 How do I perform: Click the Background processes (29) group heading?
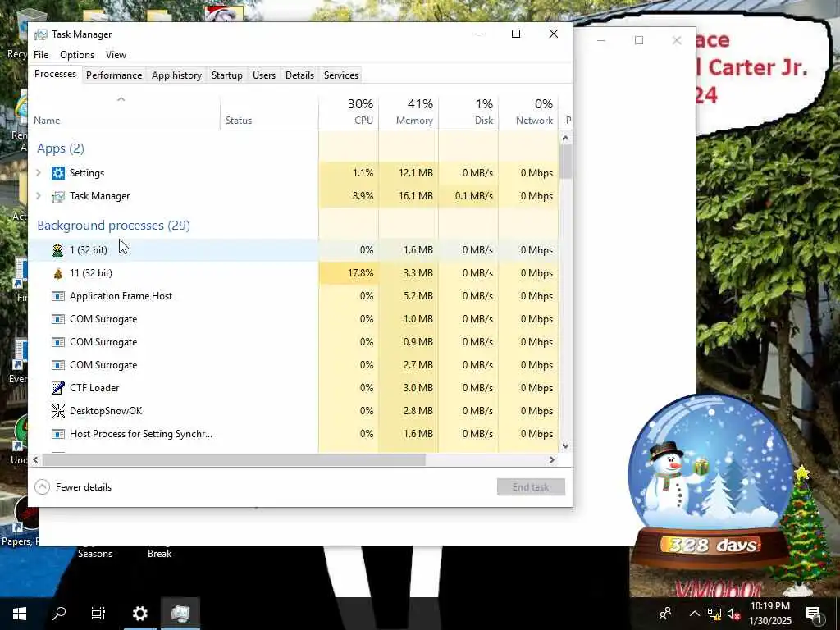(113, 226)
